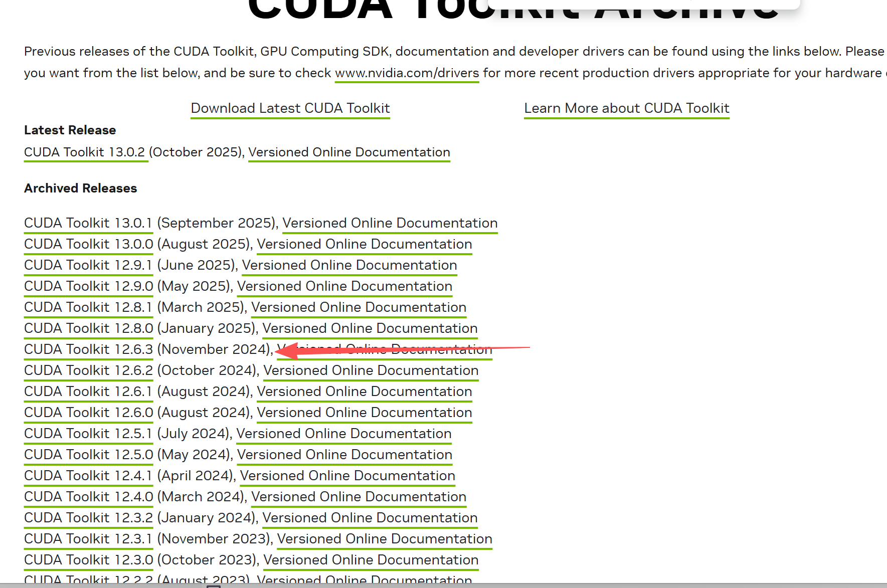Image resolution: width=887 pixels, height=588 pixels.
Task: Open documentation for the November 2023 release
Action: point(385,539)
